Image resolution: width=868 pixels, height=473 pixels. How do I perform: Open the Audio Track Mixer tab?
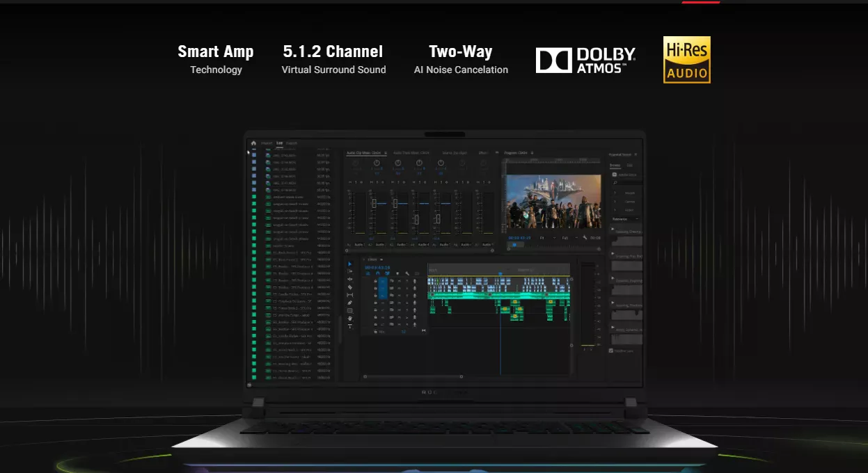click(411, 153)
